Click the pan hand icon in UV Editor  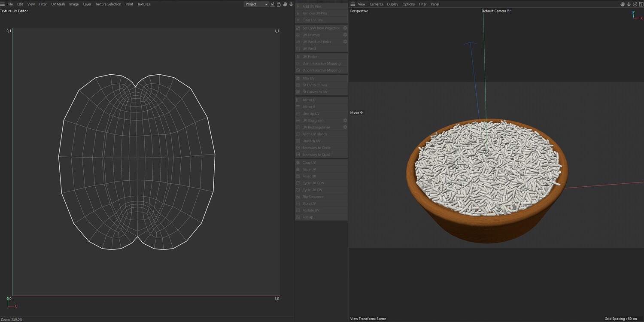click(x=285, y=4)
